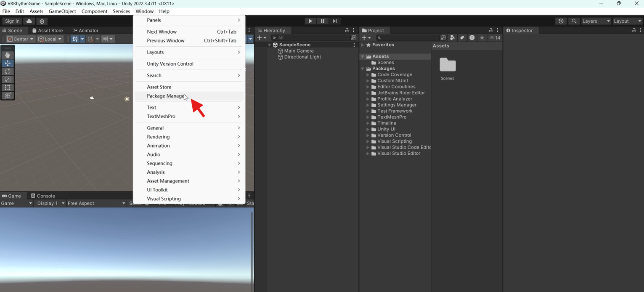Open the Layout dropdown

pos(627,21)
